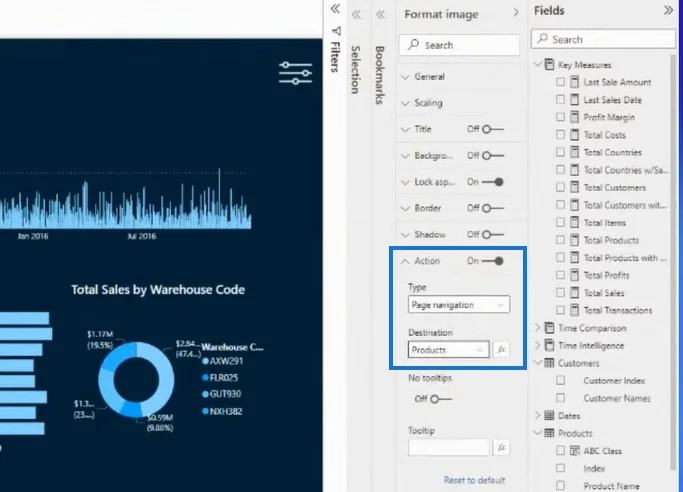Click the measure icon beside Total Costs
683x492 pixels.
pyautogui.click(x=575, y=135)
